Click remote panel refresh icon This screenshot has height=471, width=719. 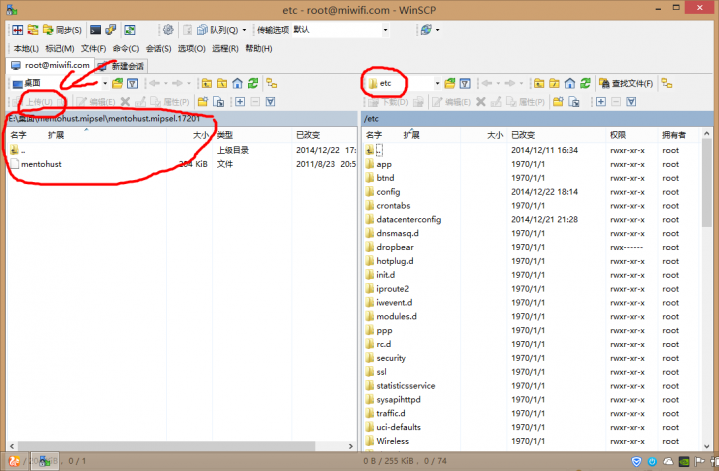(585, 83)
